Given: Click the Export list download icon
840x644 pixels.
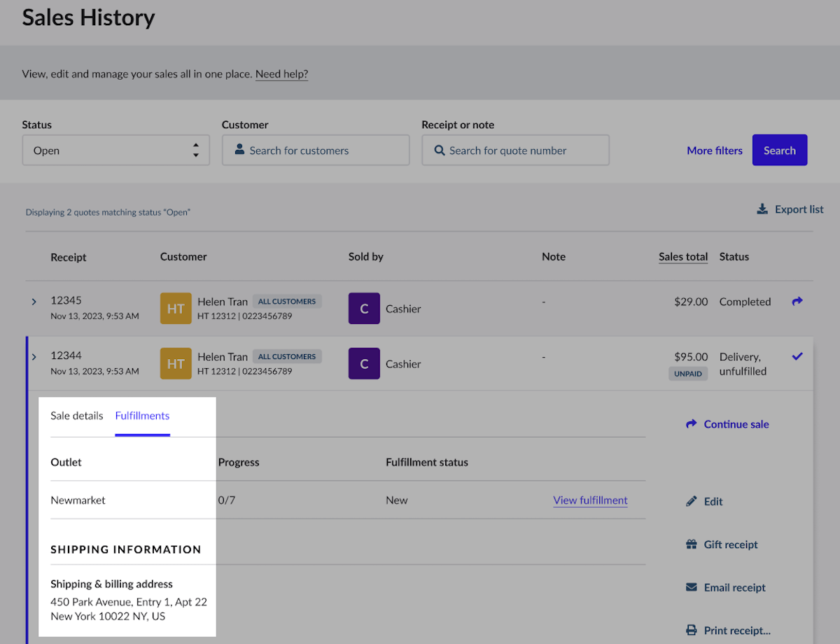Looking at the screenshot, I should (762, 209).
